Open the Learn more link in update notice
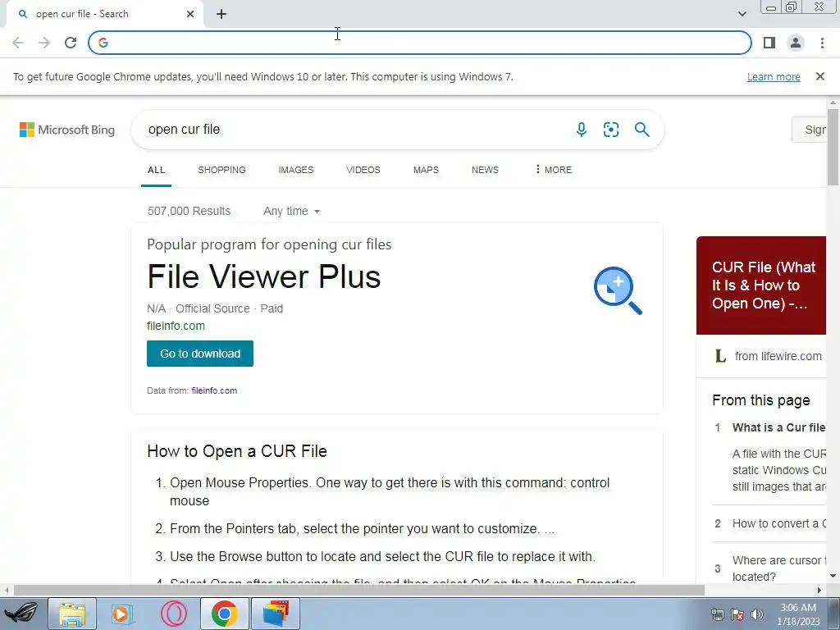 click(774, 76)
